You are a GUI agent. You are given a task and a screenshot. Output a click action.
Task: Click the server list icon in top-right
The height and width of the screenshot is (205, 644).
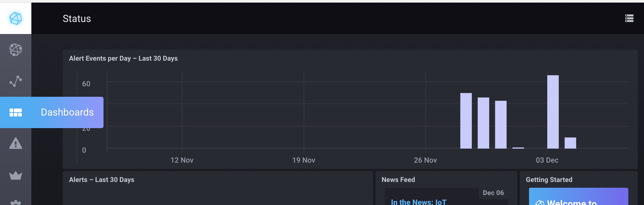[629, 18]
